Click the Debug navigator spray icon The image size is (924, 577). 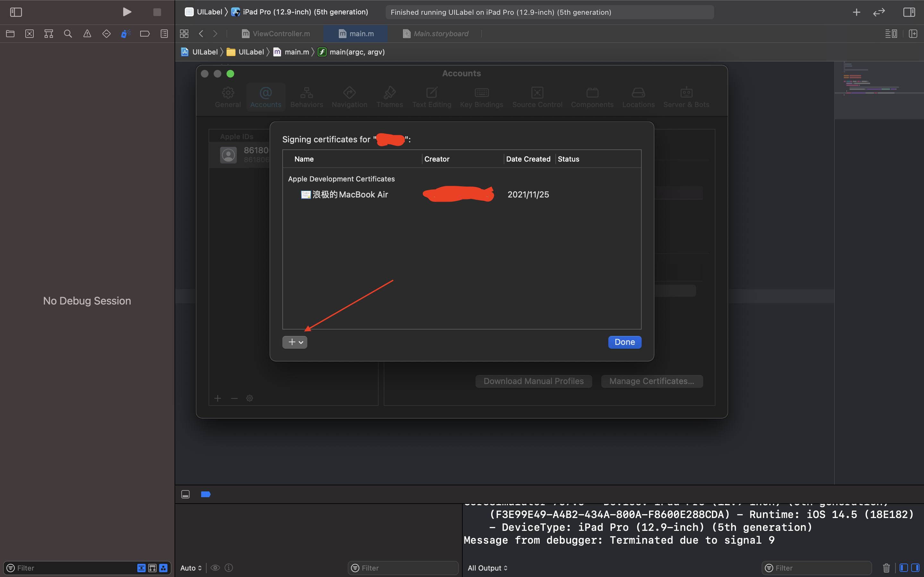point(126,34)
